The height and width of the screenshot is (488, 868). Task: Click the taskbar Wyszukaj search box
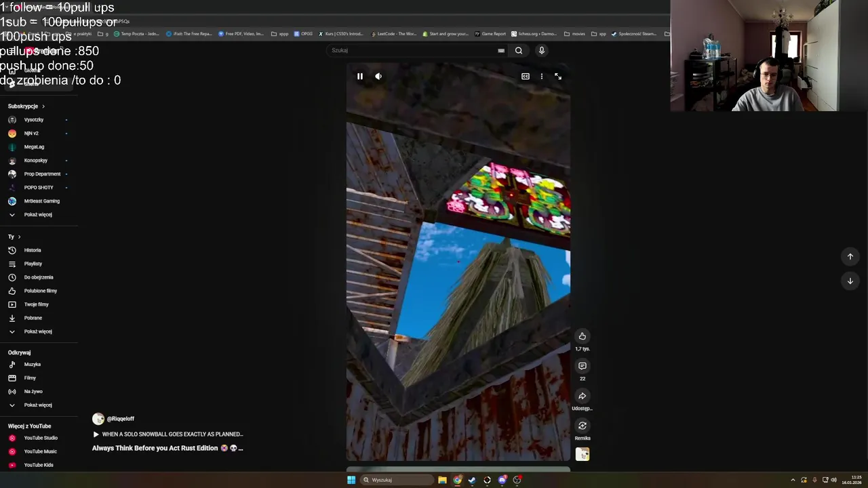[397, 480]
